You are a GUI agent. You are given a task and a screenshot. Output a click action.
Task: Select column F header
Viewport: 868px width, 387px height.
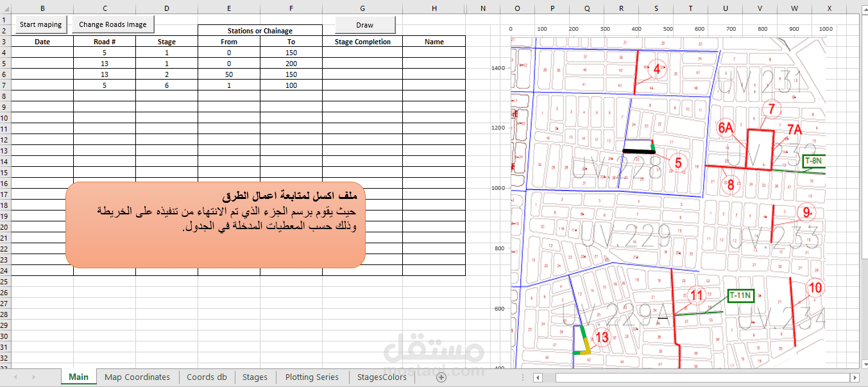[x=291, y=8]
